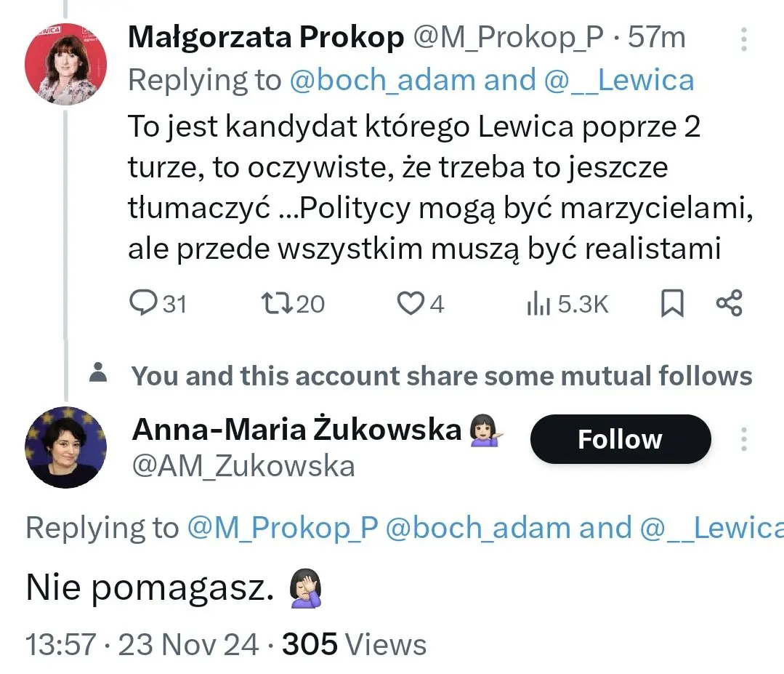Click the @boch_adam mention in Prokop's reply line
The width and height of the screenshot is (784, 674).
click(381, 80)
